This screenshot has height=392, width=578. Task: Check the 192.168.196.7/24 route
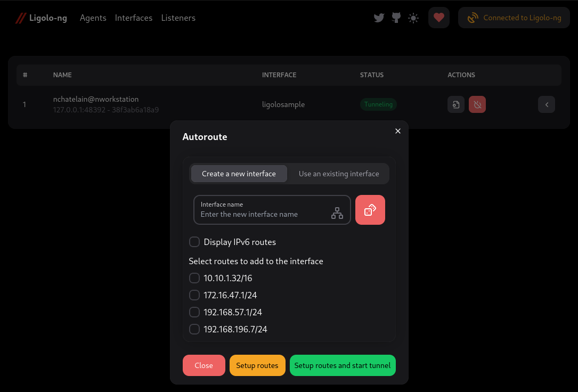point(194,329)
